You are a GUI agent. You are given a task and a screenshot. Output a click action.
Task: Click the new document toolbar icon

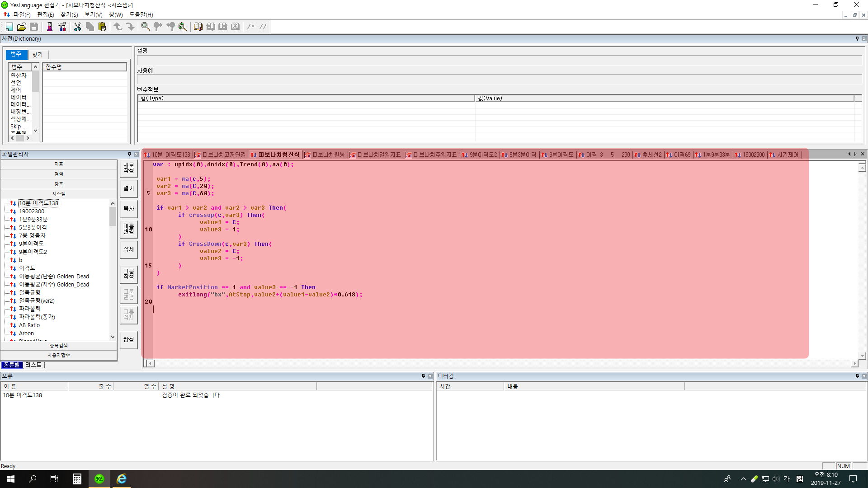[x=9, y=27]
